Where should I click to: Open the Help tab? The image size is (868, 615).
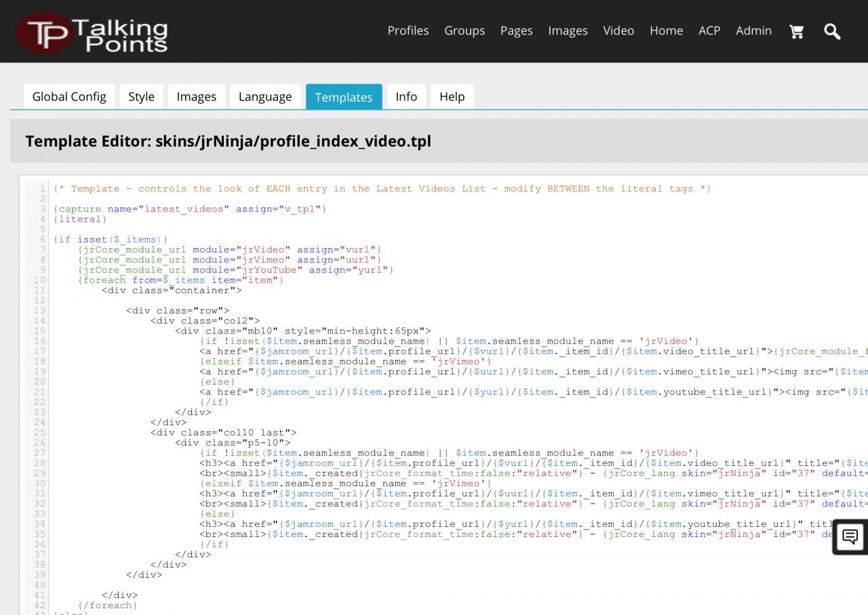click(x=452, y=96)
